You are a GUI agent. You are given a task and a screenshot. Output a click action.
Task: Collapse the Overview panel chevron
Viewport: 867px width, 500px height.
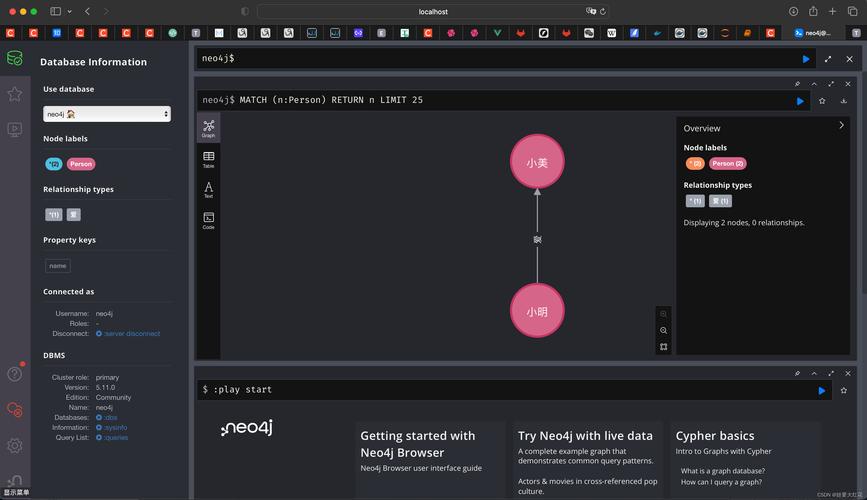[841, 126]
